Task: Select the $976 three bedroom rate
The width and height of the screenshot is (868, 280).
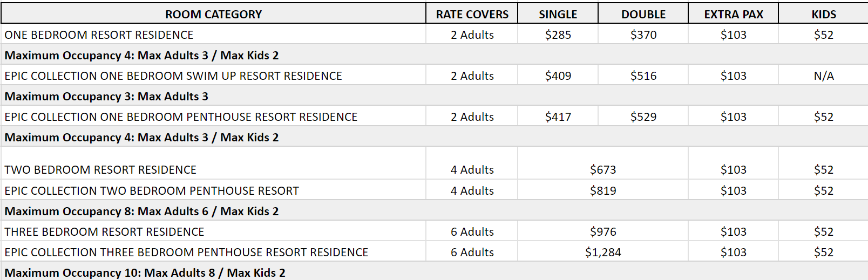Action: click(603, 231)
